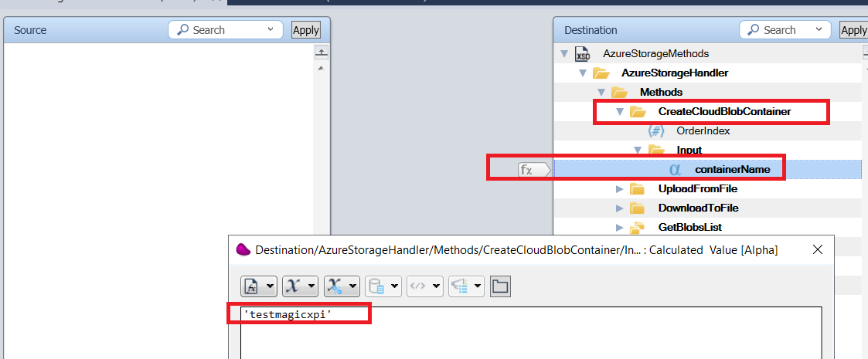868x359 pixels.
Task: Click the Source scroll-to-top button
Action: coord(322,52)
